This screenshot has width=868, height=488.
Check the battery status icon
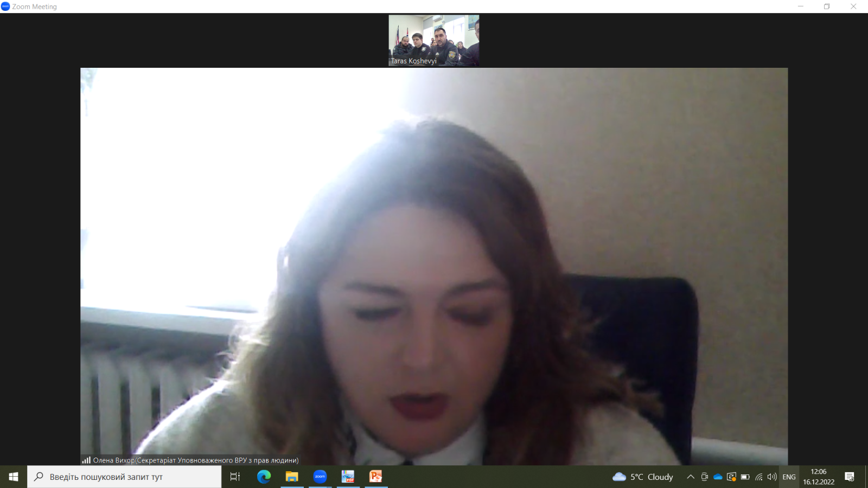click(745, 477)
